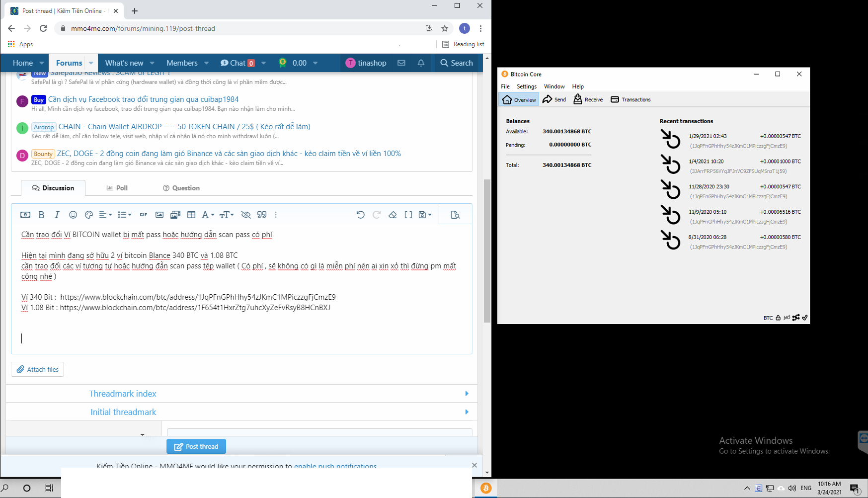Open the Transactions tab in Bitcoin Core

[x=631, y=99]
